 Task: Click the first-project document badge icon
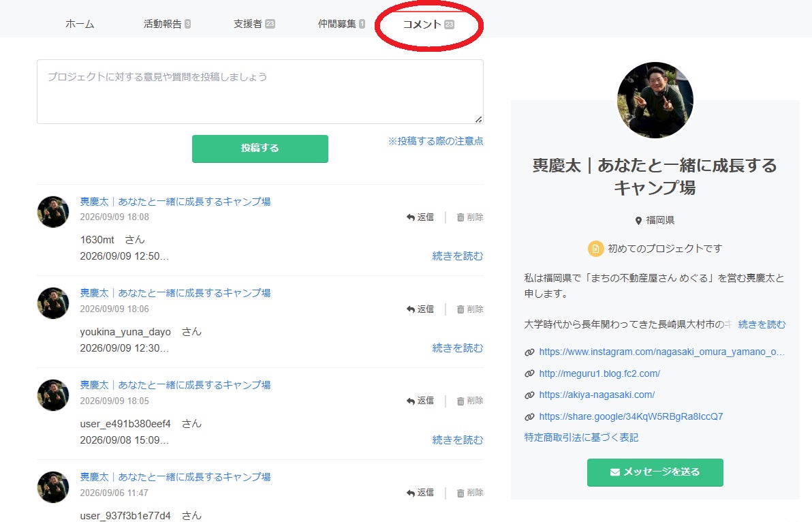pyautogui.click(x=595, y=249)
